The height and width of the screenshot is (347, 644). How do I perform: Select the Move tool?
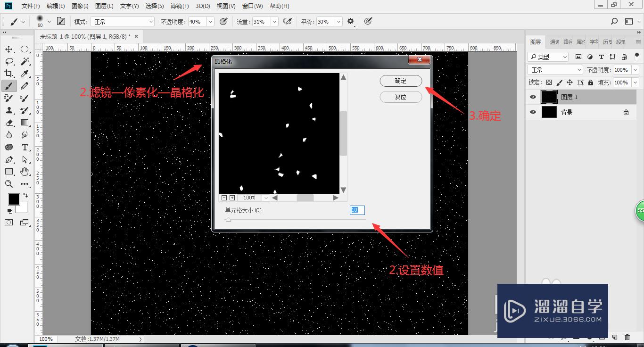(9, 49)
